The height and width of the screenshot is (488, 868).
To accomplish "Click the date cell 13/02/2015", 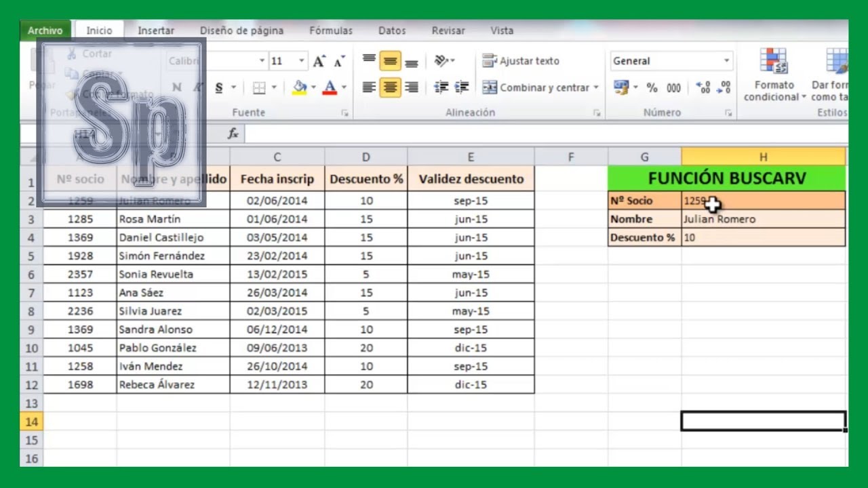I will [277, 274].
